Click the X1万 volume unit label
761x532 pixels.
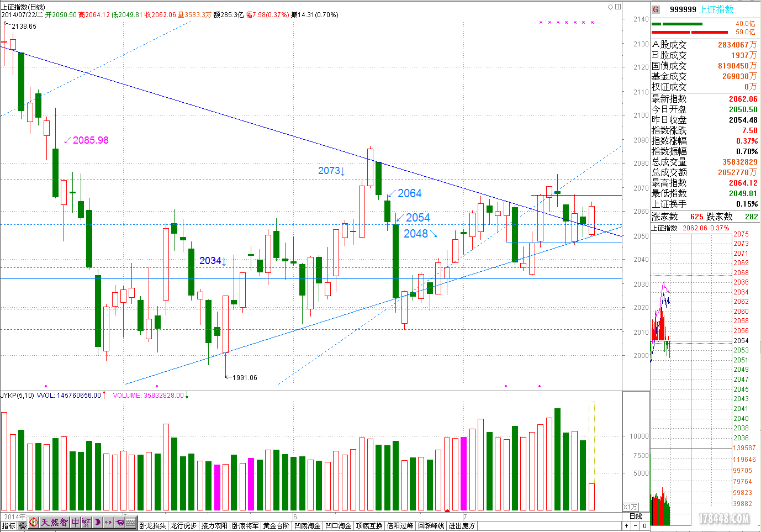[x=630, y=507]
